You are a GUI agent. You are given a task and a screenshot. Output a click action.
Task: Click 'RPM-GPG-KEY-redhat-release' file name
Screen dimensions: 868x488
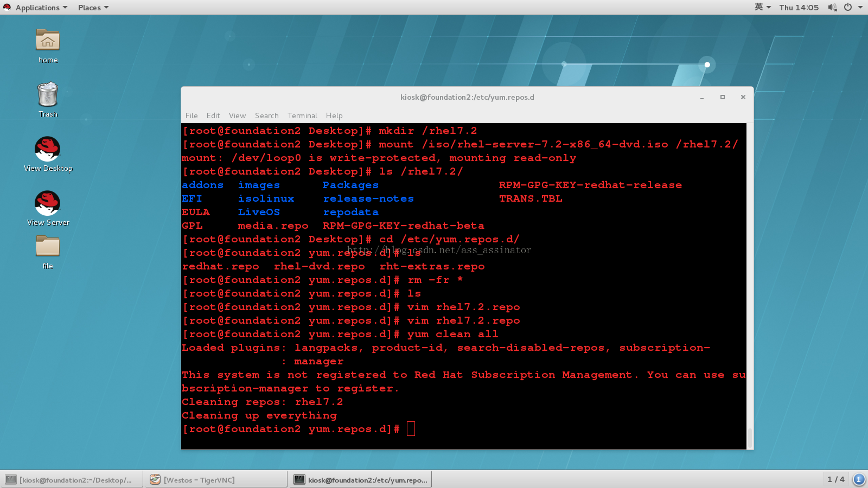[590, 185]
